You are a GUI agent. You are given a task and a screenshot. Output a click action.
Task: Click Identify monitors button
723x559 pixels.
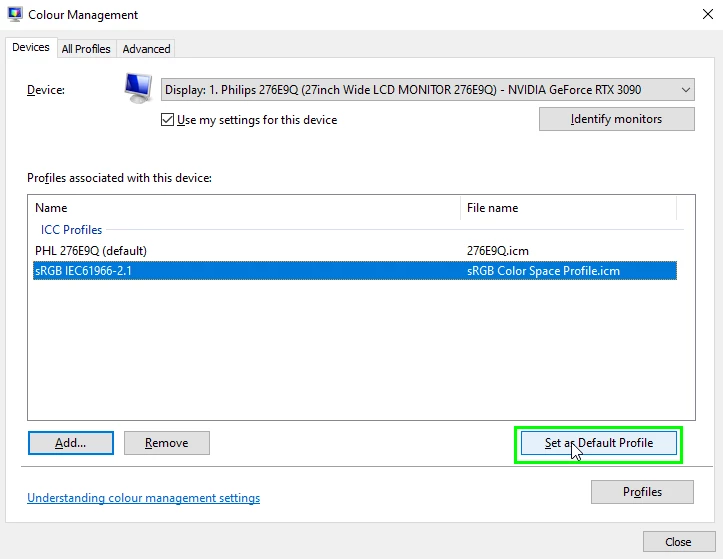pos(616,119)
